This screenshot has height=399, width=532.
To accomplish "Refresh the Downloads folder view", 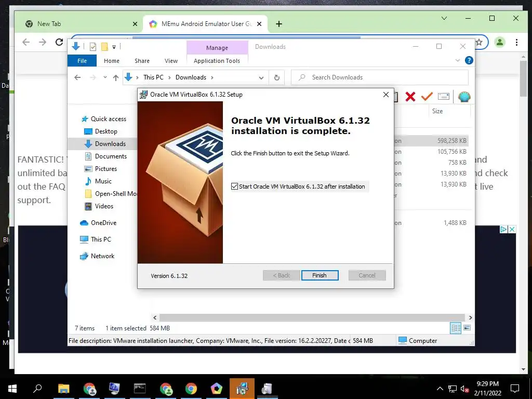I will pyautogui.click(x=277, y=78).
